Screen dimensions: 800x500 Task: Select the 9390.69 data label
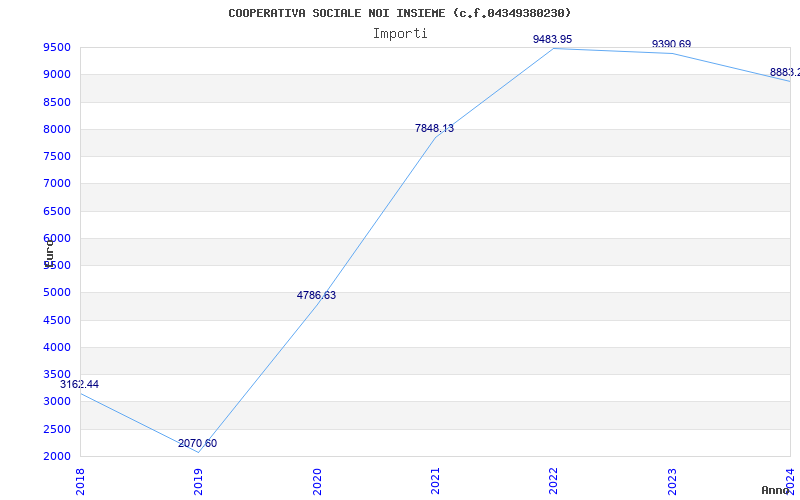pos(671,44)
